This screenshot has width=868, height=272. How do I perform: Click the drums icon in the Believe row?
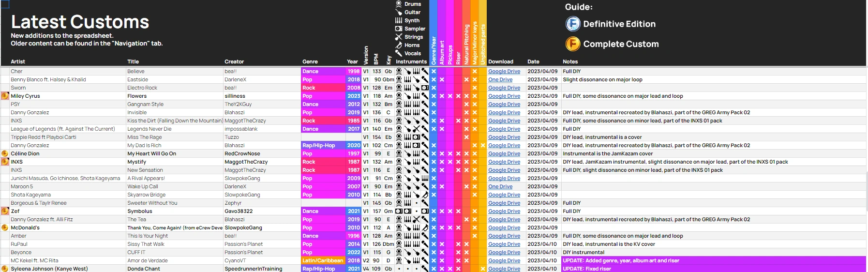tap(399, 71)
